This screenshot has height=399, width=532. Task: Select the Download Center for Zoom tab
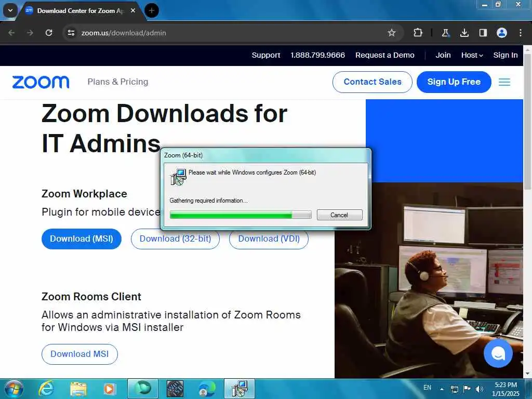tap(81, 10)
